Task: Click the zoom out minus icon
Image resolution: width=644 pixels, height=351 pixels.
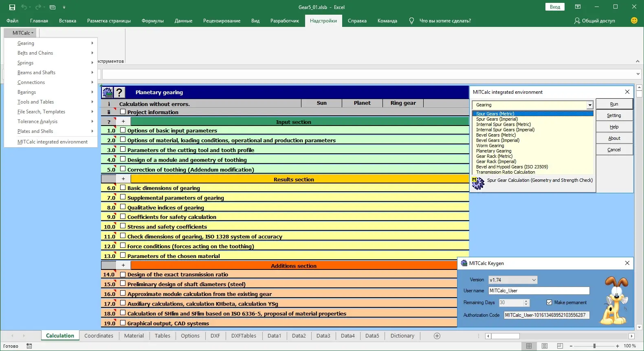Action: [x=571, y=346]
